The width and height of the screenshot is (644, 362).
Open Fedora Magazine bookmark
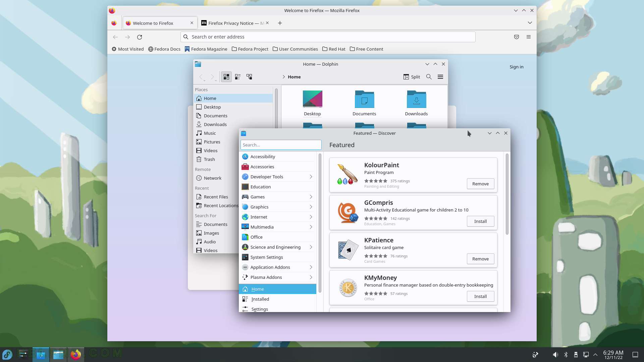206,49
